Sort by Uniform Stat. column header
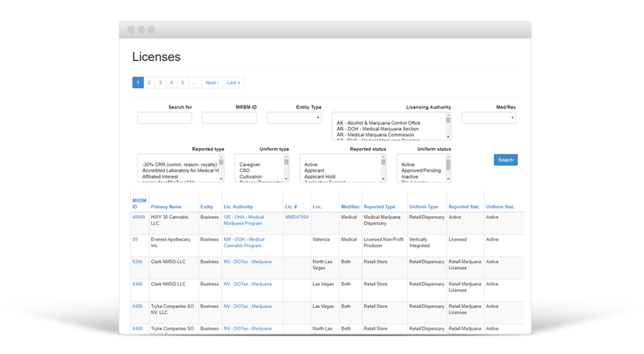 coord(501,207)
